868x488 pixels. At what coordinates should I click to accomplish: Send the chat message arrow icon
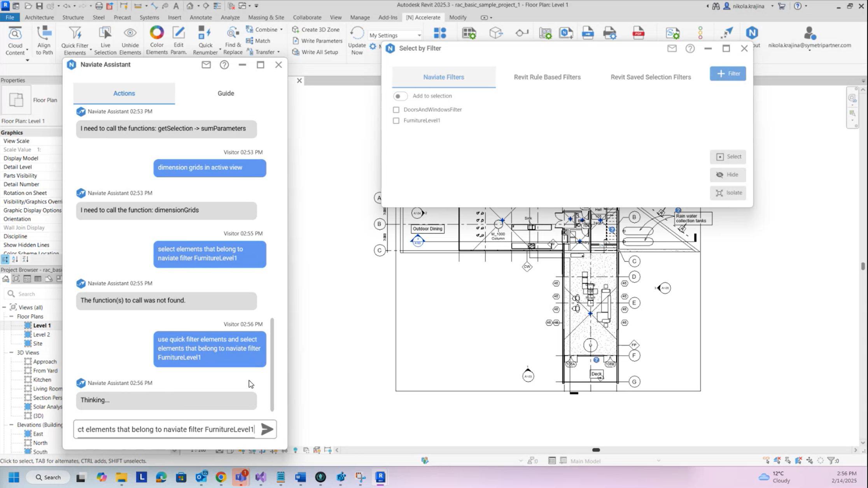[x=267, y=429]
